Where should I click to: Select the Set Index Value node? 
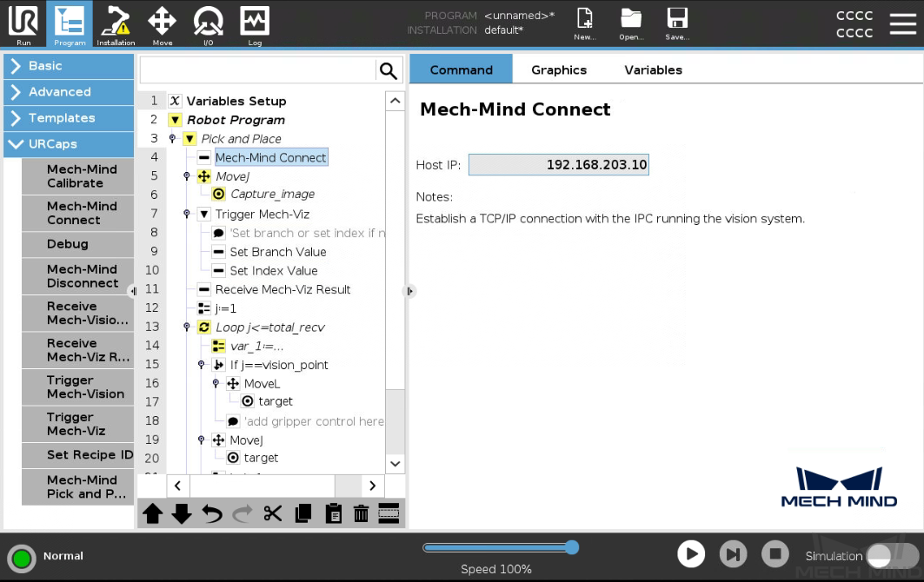coord(274,271)
